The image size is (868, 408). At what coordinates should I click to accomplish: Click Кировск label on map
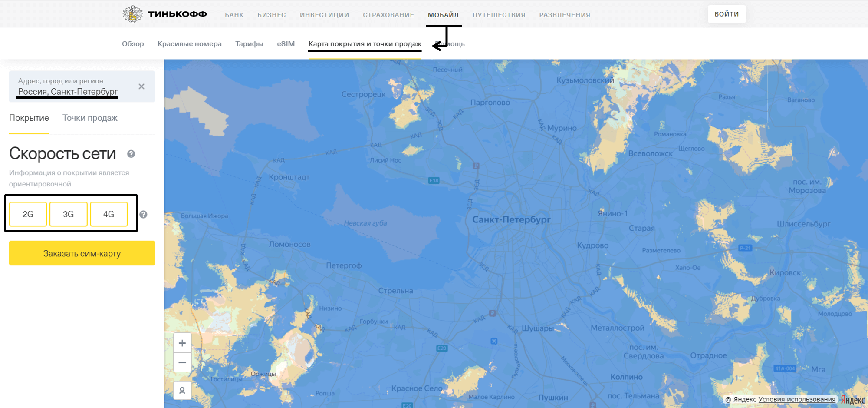785,273
